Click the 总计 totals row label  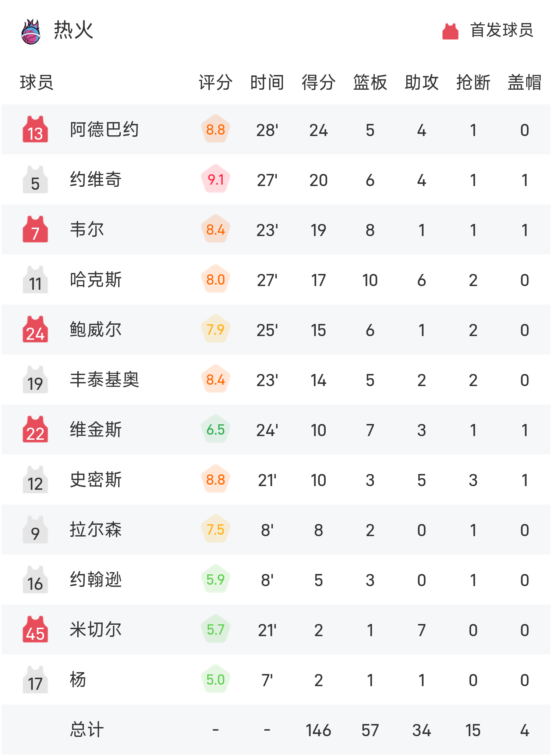point(87,730)
